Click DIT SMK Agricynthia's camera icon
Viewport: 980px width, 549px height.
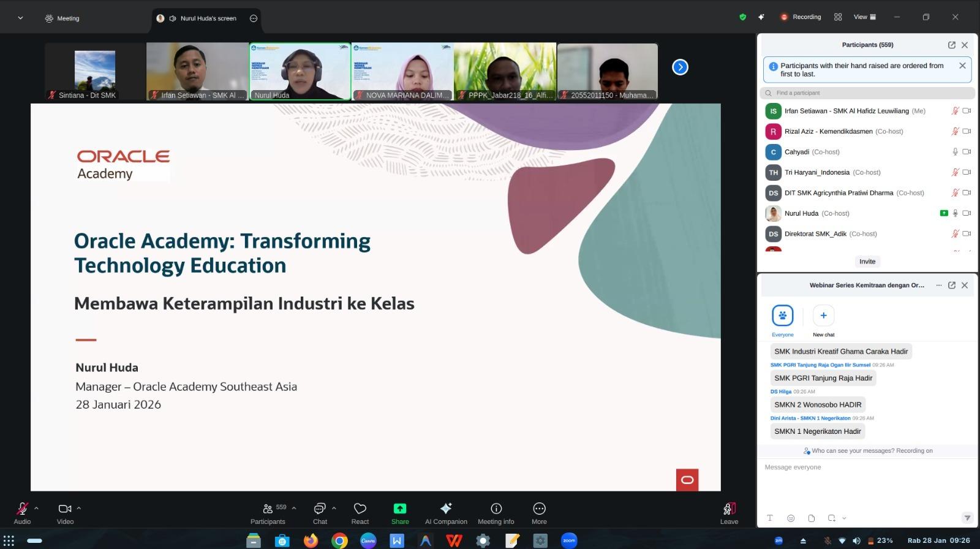pyautogui.click(x=967, y=192)
